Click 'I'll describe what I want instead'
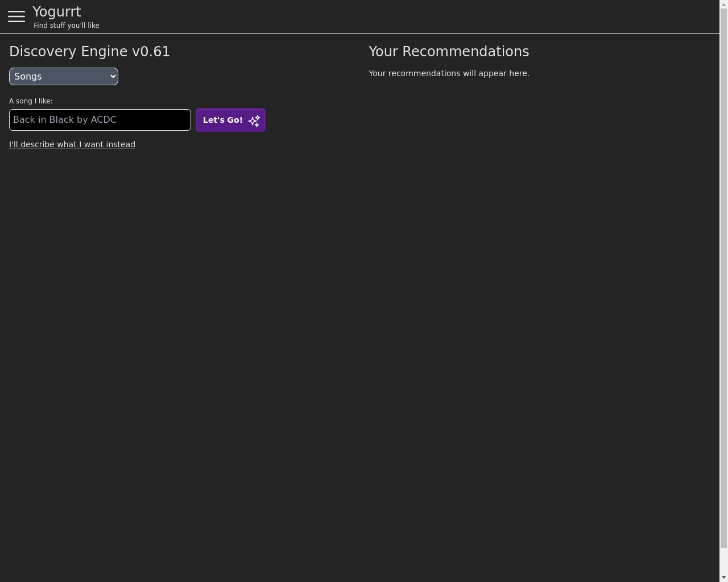The height and width of the screenshot is (582, 728). pos(72,144)
